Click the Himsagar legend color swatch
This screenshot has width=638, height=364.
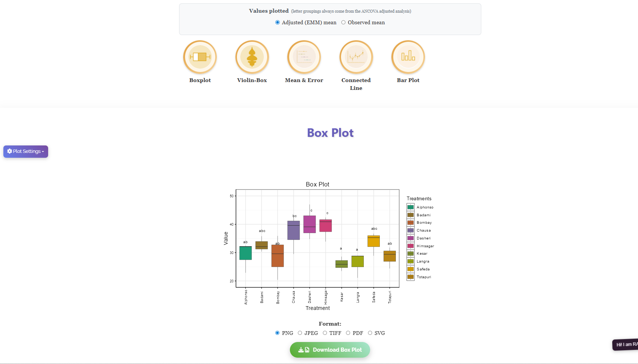click(x=410, y=246)
